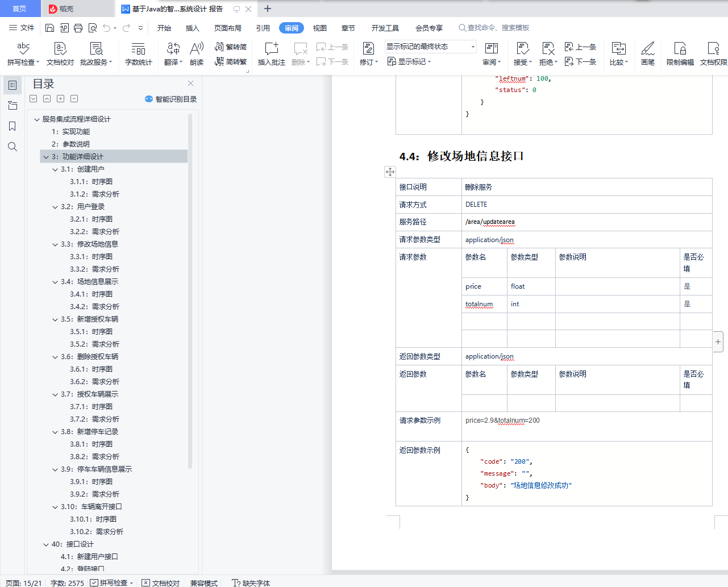The width and height of the screenshot is (728, 587).
Task: Open the 画笔 pen tool
Action: tap(648, 54)
